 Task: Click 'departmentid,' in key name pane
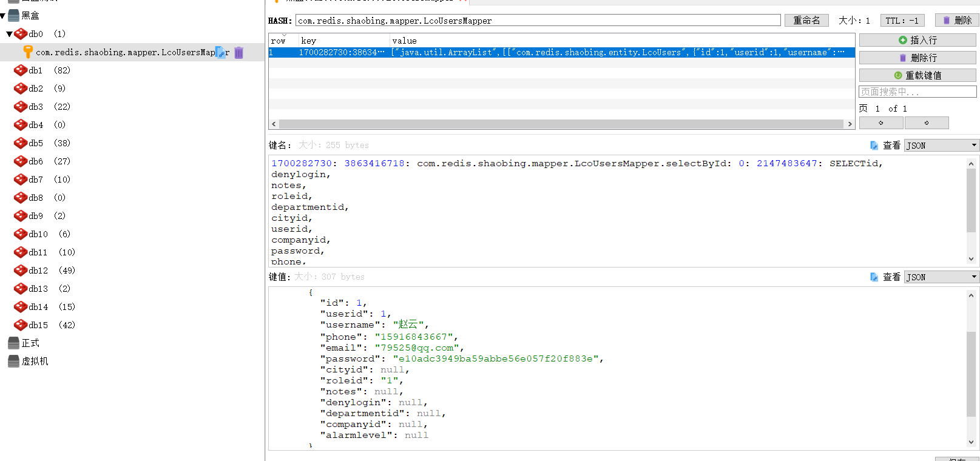[x=310, y=207]
